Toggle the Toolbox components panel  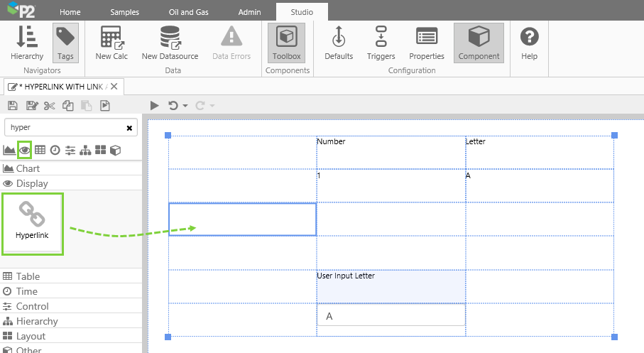point(286,43)
